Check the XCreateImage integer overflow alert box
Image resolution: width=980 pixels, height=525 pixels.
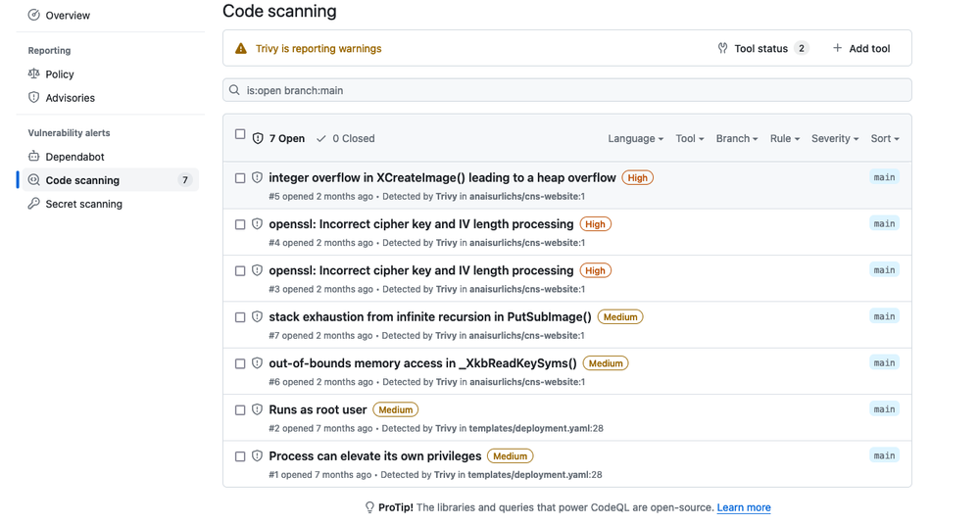(x=240, y=178)
